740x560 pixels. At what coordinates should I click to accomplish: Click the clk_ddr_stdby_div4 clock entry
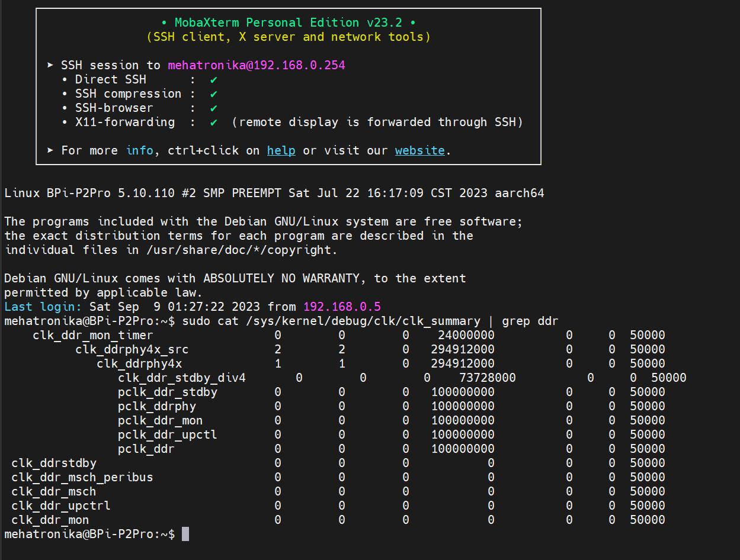point(181,378)
